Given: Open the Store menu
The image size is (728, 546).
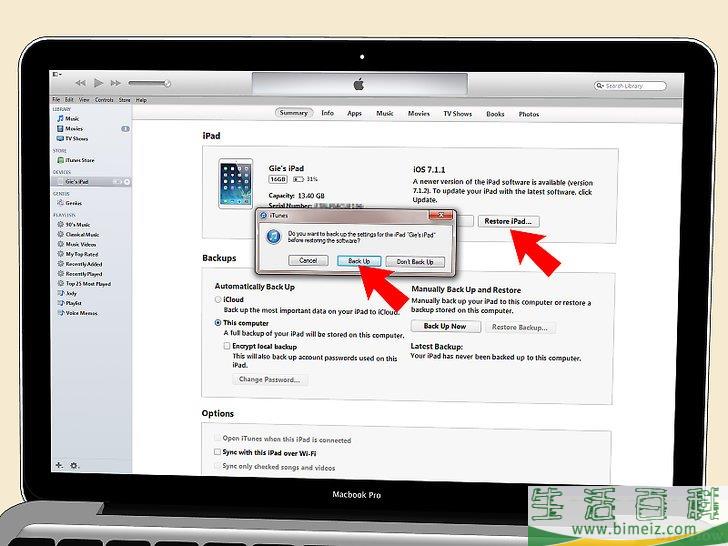Looking at the screenshot, I should point(124,100).
